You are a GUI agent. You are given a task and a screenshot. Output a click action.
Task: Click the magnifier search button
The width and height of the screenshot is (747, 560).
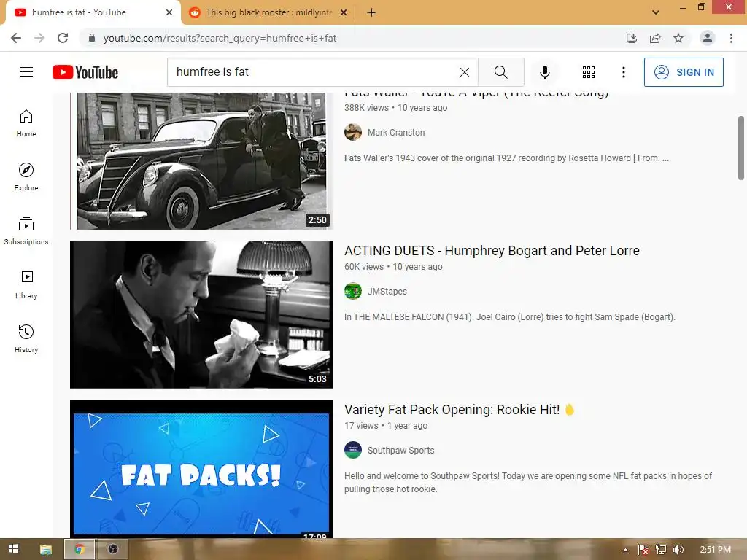click(500, 72)
